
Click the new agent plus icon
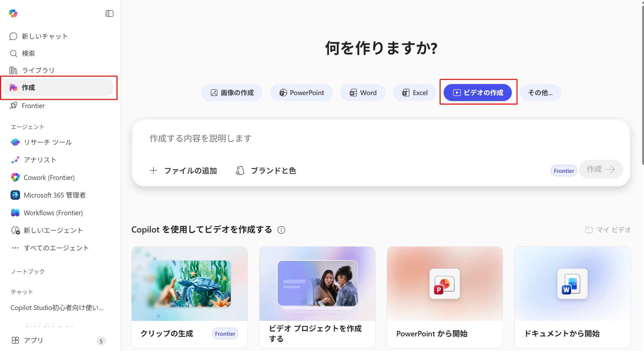15,230
